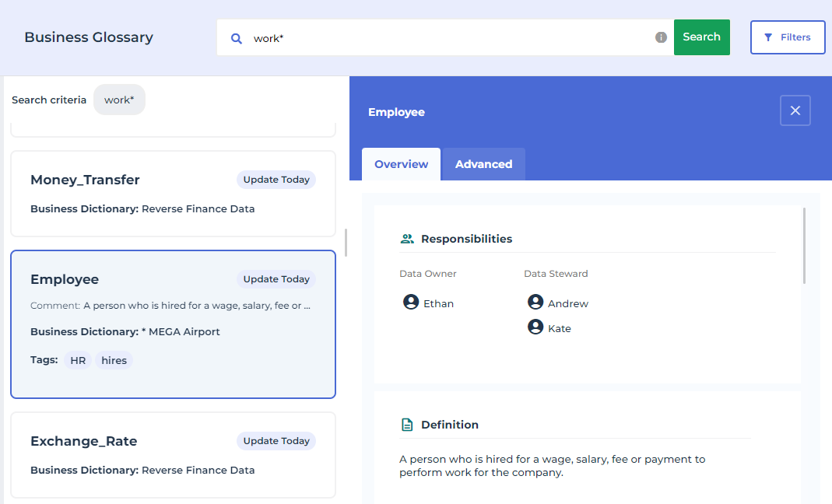Click Ethan's user avatar icon
Screen dimensions: 832x504
click(x=411, y=302)
